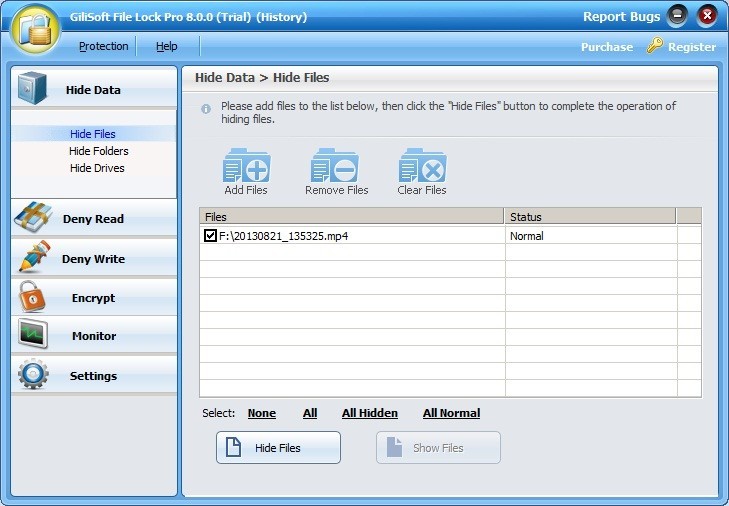
Task: Click the Remove Files caption text
Action: (x=337, y=190)
